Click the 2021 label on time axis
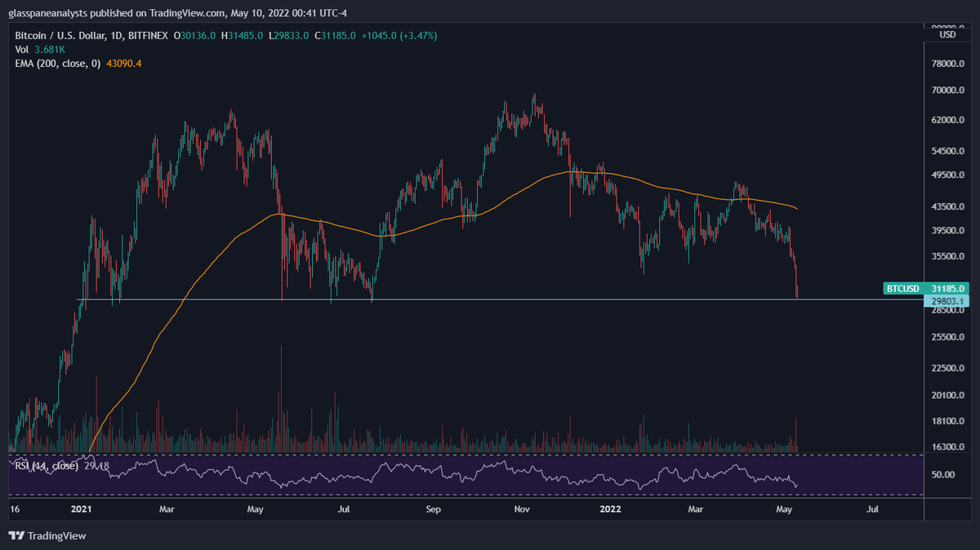 pos(82,510)
